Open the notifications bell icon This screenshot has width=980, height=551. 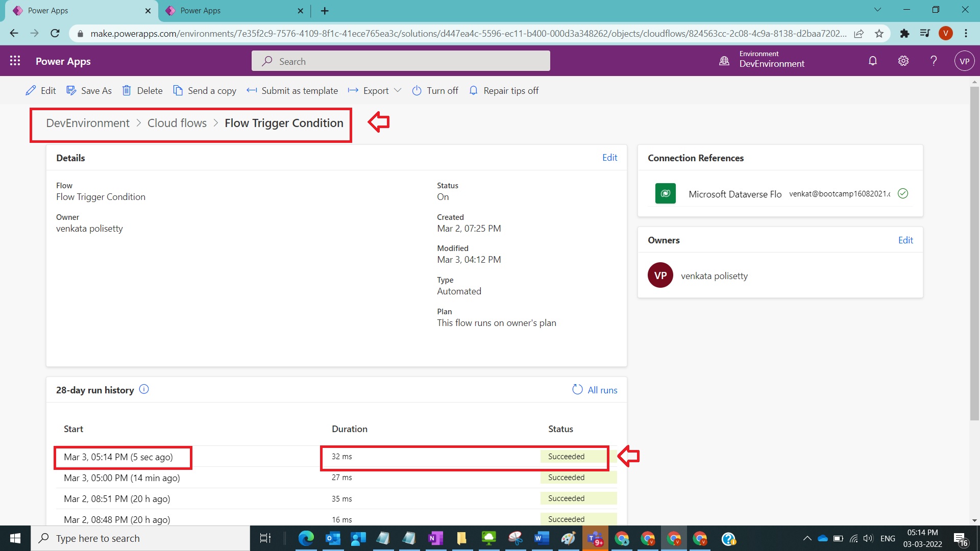tap(872, 60)
